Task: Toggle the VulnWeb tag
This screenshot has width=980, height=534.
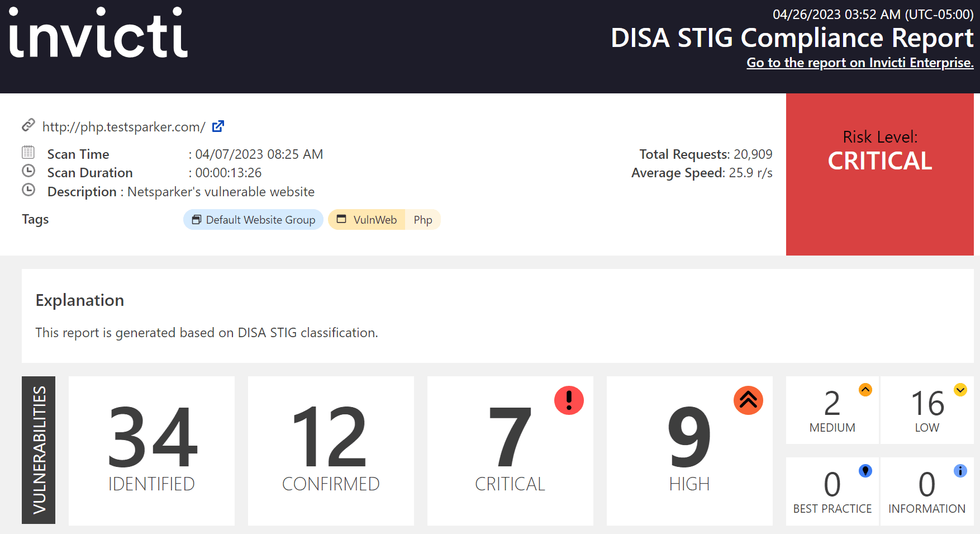Action: tap(366, 219)
